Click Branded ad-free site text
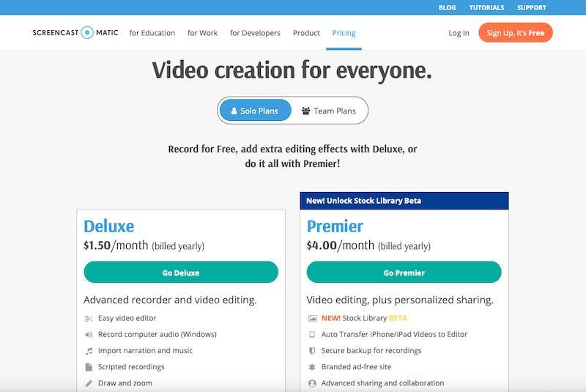This screenshot has height=392, width=586. [x=356, y=366]
